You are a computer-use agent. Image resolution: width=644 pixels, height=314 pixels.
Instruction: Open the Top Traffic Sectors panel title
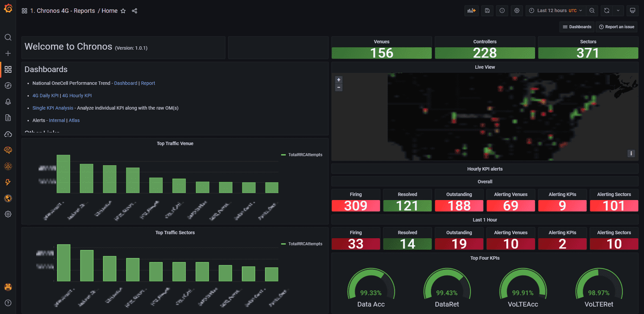pos(175,233)
